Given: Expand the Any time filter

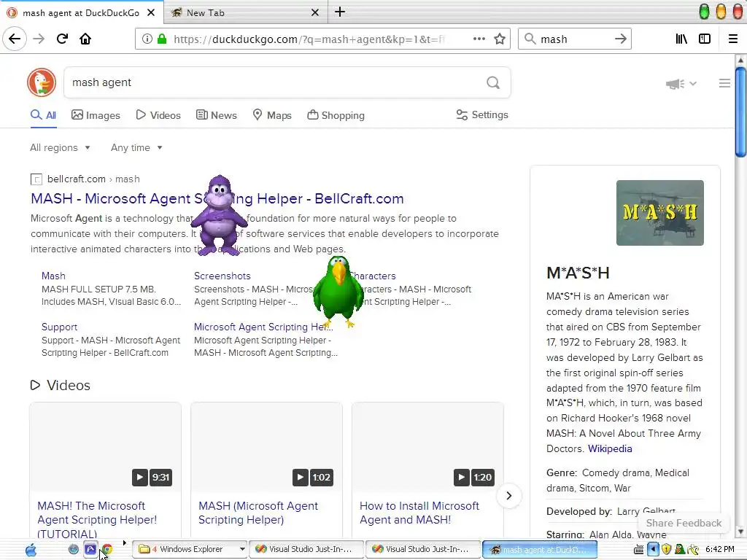Looking at the screenshot, I should click(x=136, y=147).
